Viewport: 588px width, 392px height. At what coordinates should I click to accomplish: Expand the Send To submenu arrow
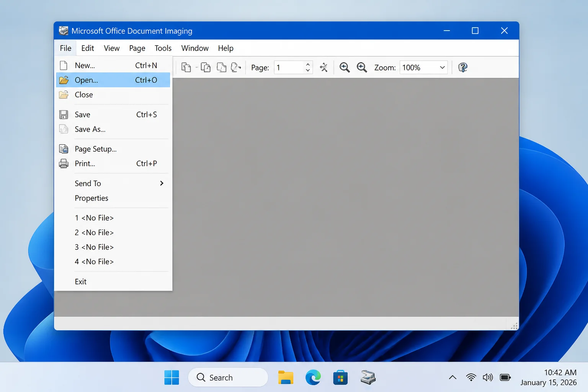click(162, 183)
